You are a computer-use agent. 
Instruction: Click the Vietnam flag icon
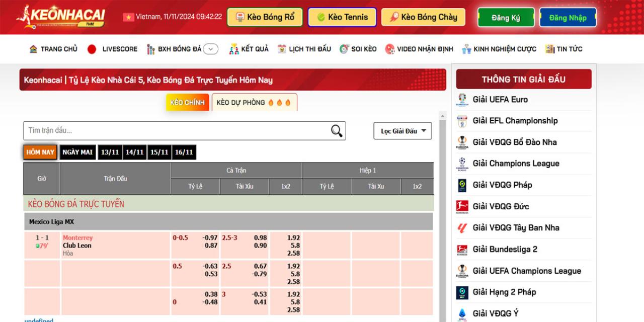128,17
